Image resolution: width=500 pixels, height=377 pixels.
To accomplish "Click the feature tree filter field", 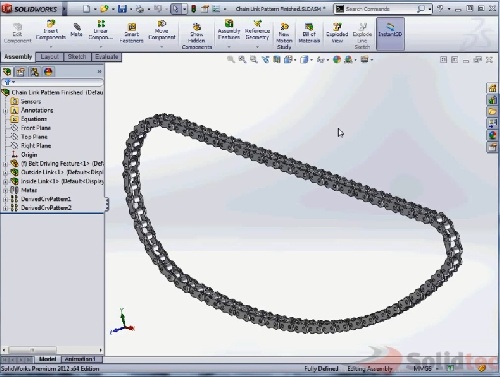I will point(53,82).
